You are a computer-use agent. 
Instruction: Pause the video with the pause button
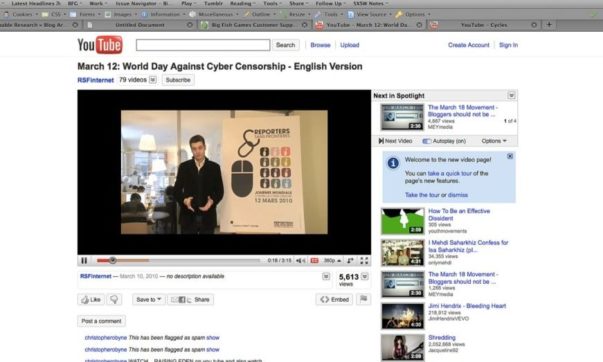[x=84, y=261]
